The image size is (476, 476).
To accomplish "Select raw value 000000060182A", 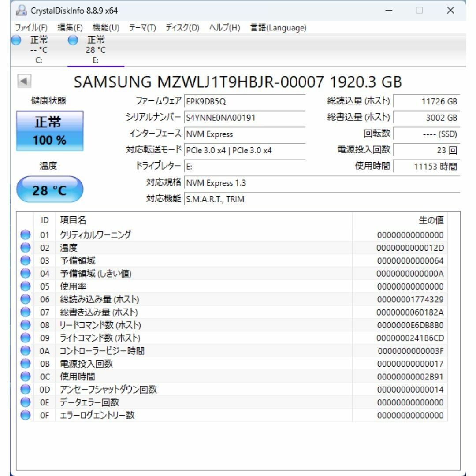I will pos(410,312).
